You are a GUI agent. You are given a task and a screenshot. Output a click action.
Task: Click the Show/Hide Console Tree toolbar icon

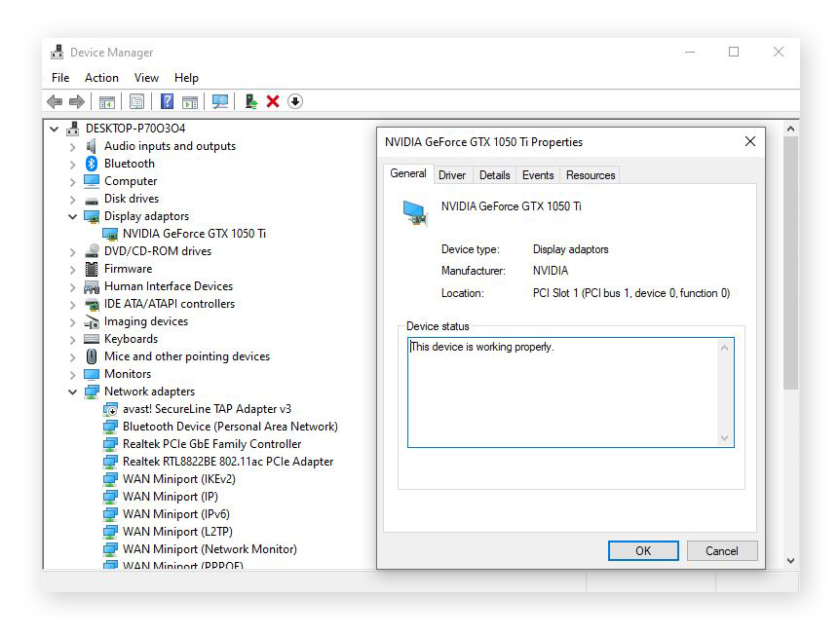tap(107, 100)
